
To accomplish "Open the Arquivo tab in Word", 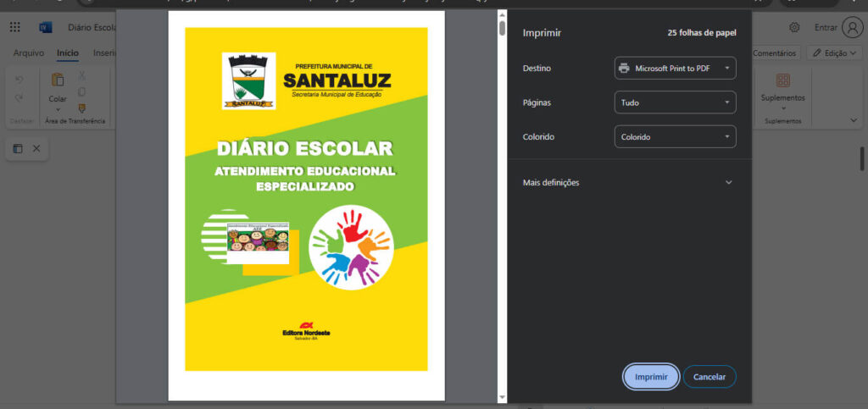I will tap(29, 53).
